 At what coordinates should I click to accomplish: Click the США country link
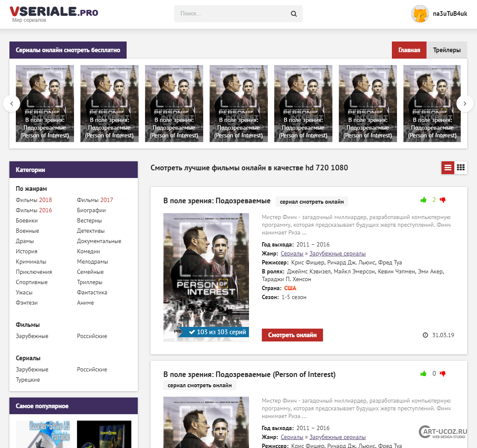tap(290, 288)
